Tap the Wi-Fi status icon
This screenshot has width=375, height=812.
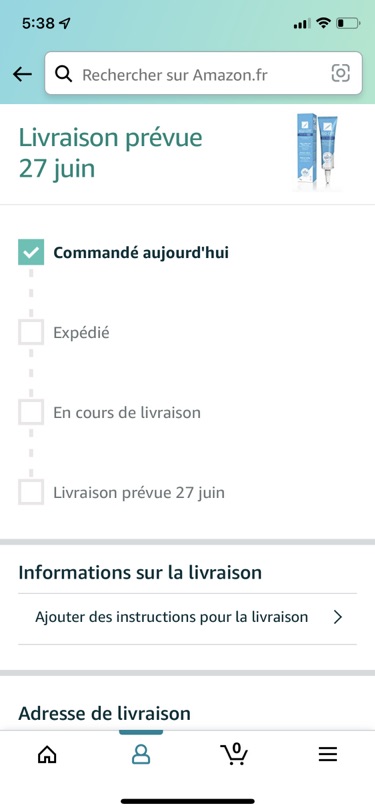point(323,23)
